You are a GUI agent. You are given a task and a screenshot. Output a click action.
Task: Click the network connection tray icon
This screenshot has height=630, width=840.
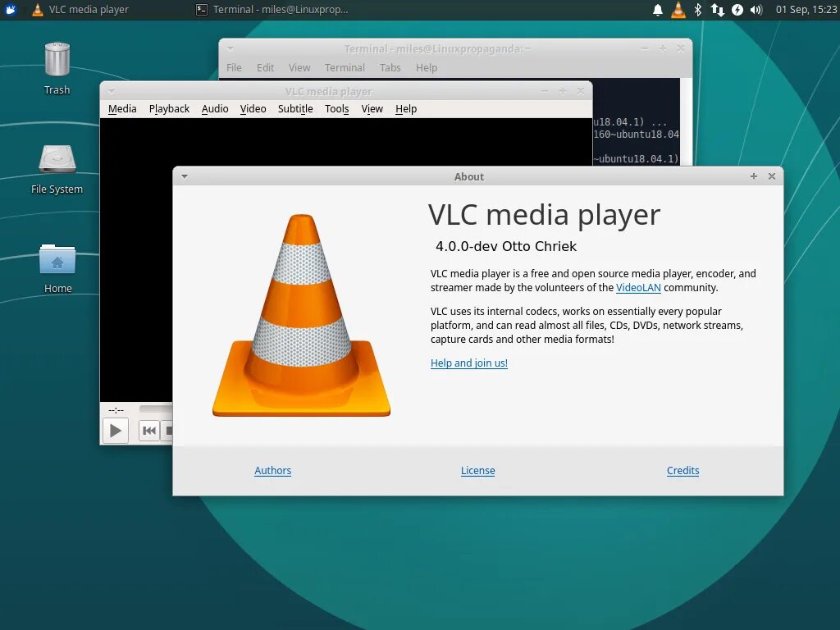tap(717, 10)
